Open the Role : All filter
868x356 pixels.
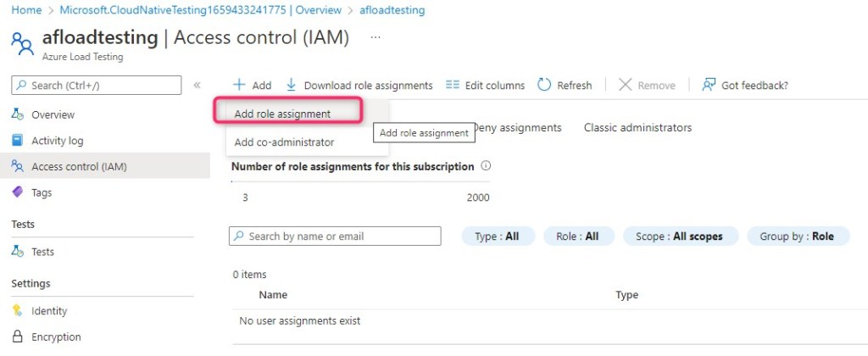[577, 236]
